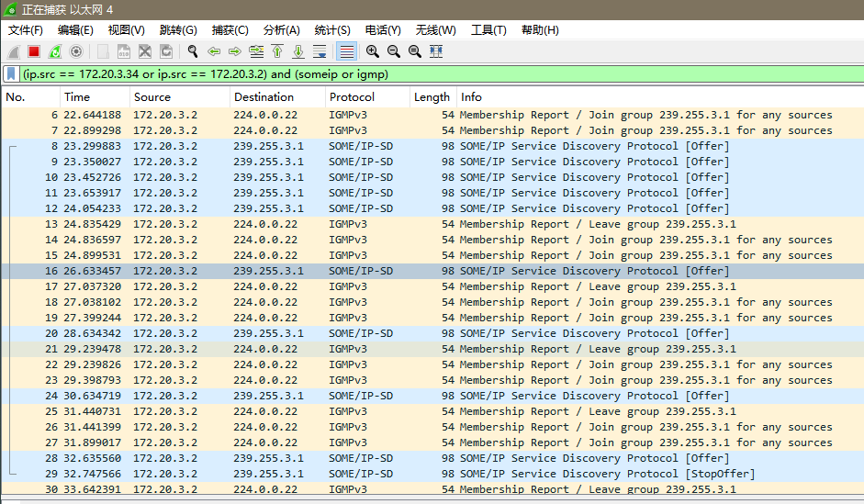Sort by the No. column header
The height and width of the screenshot is (504, 864).
click(30, 97)
